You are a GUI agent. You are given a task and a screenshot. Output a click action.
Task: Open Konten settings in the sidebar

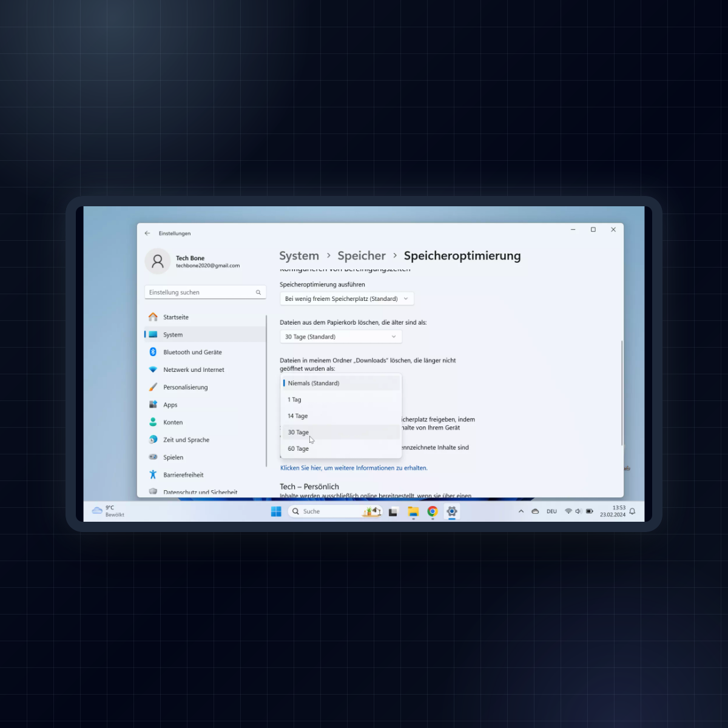tap(205, 422)
